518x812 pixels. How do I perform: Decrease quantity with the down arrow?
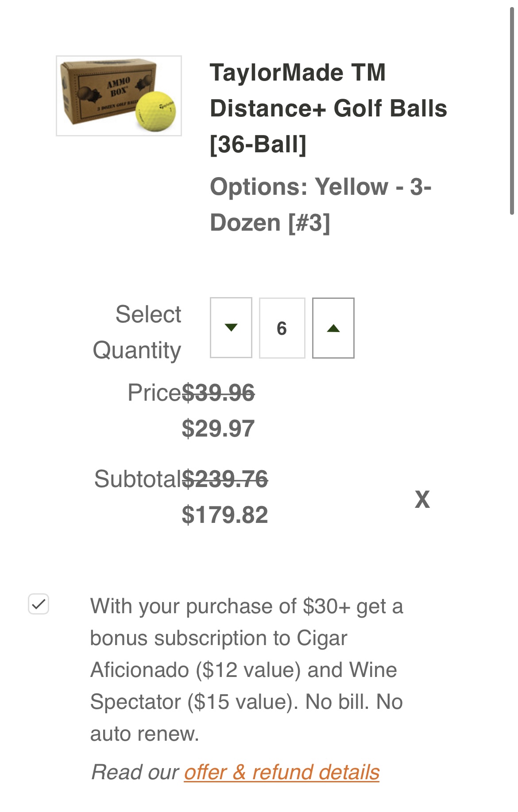[231, 328]
